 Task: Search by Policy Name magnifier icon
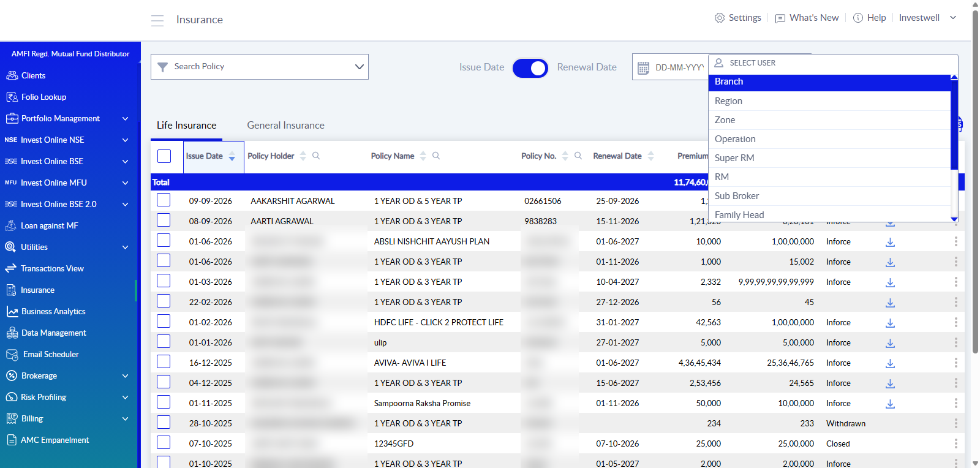(436, 156)
